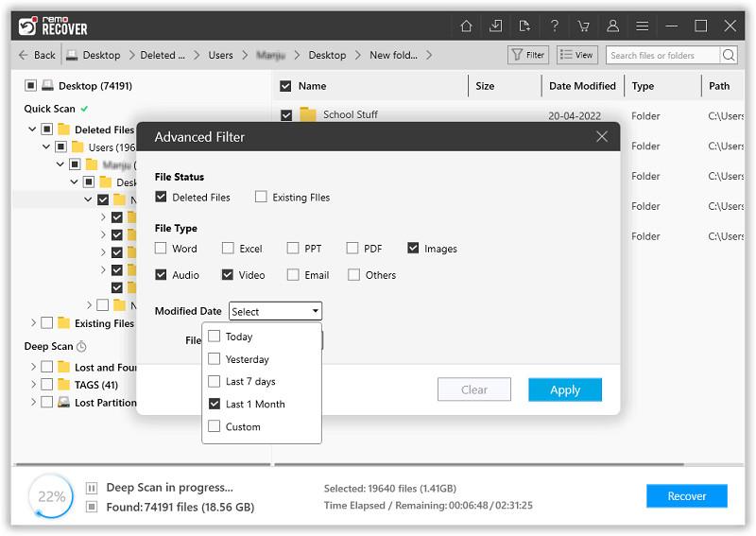Image resolution: width=756 pixels, height=536 pixels.
Task: Select Last 7 days option
Action: pos(215,381)
